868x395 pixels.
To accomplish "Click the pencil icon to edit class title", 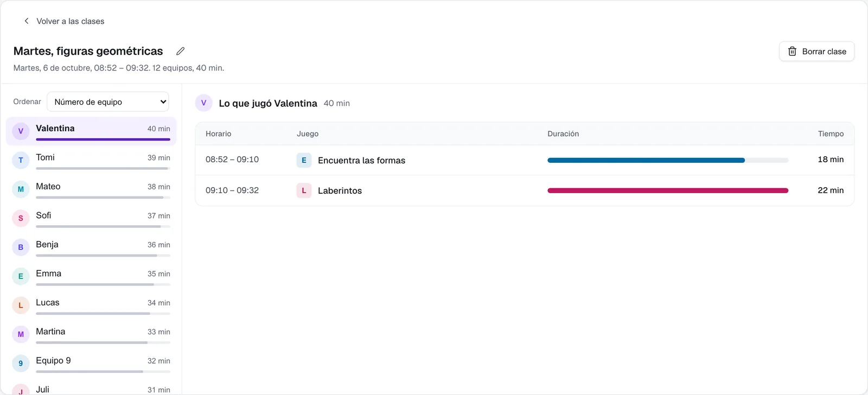I will click(x=181, y=51).
